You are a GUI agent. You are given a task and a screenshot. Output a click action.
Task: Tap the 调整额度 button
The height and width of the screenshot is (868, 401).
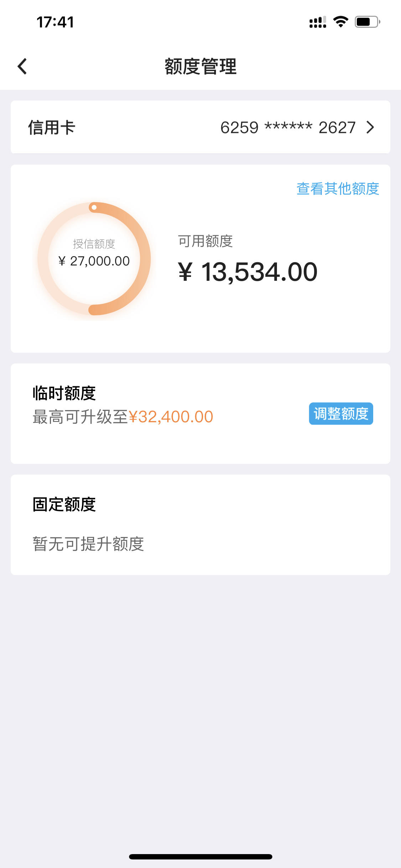pos(341,414)
